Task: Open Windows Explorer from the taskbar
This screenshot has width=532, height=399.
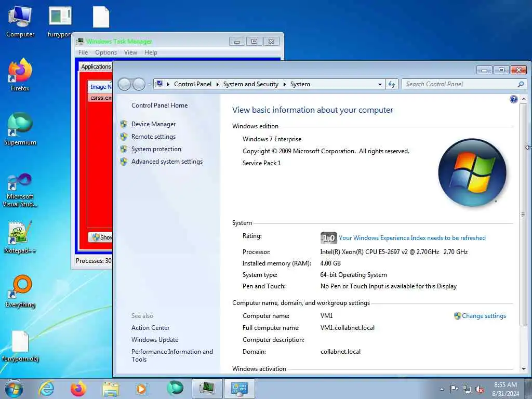Action: [x=111, y=389]
